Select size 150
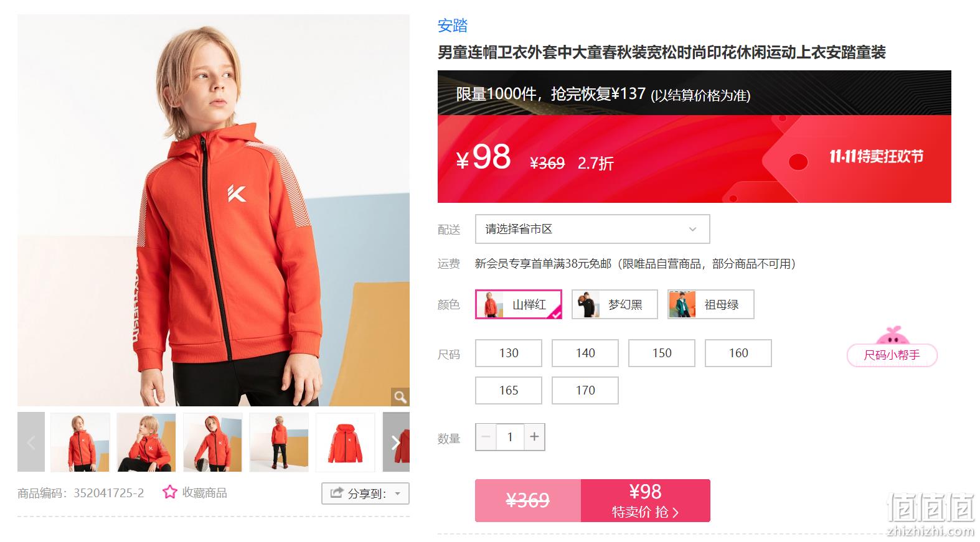Image resolution: width=980 pixels, height=542 pixels. coord(662,353)
